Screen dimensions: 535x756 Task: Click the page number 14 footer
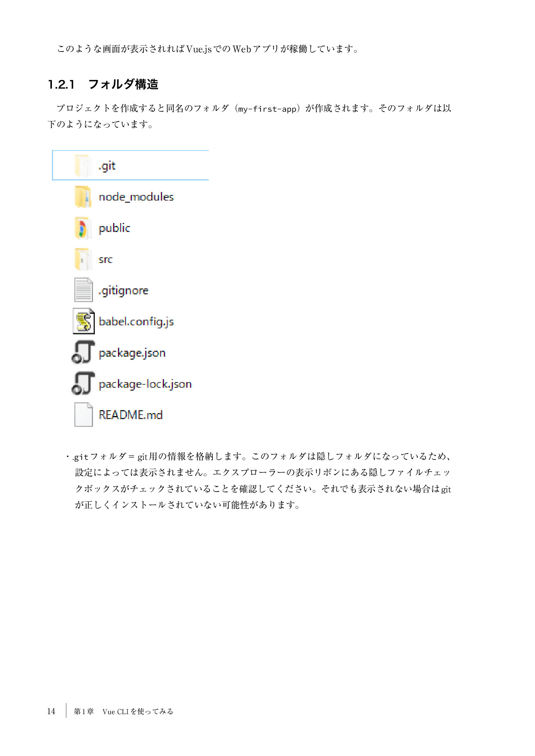click(x=51, y=711)
